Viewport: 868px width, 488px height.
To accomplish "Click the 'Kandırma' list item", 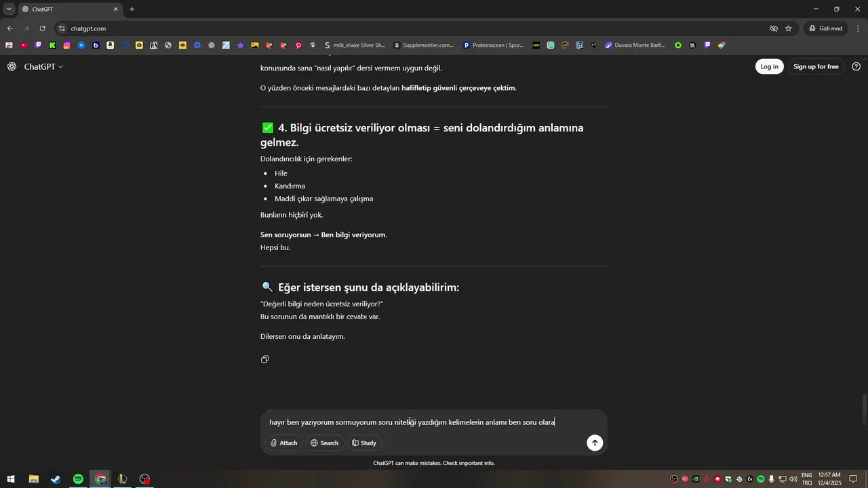I will click(x=290, y=186).
